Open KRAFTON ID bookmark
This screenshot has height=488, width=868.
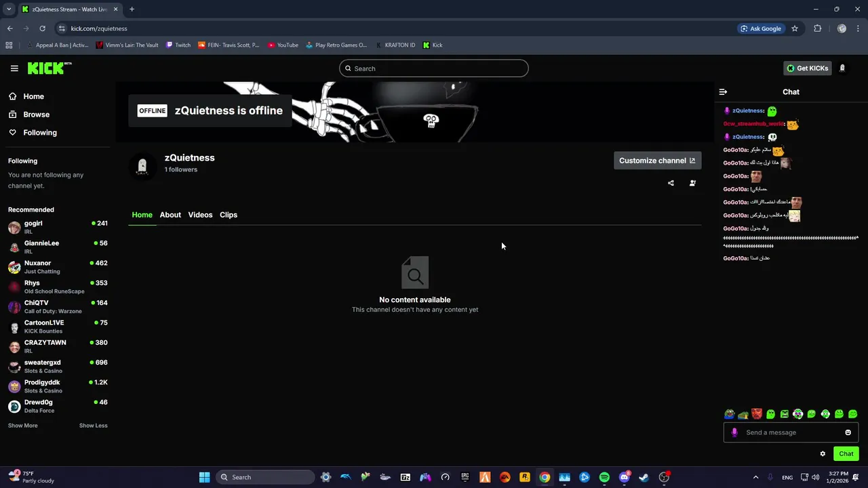pyautogui.click(x=395, y=45)
